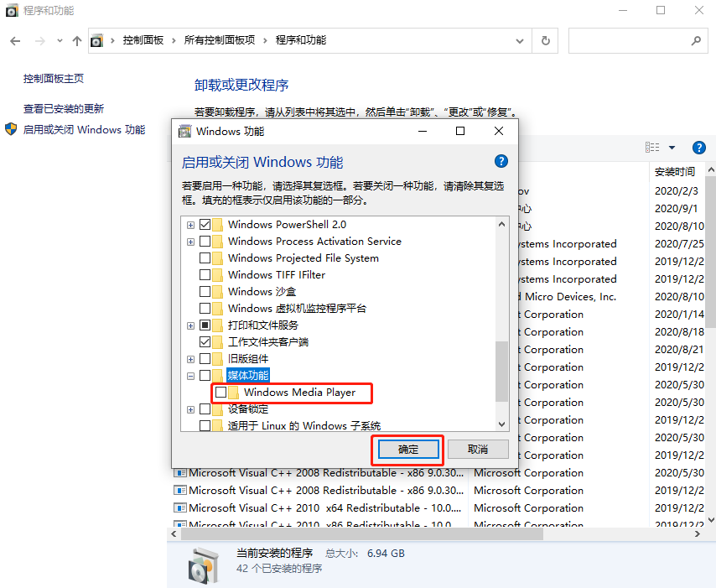Click the Microsoft Visual C++ 2010 x64 program icon
Image resolution: width=716 pixels, height=588 pixels.
point(180,507)
